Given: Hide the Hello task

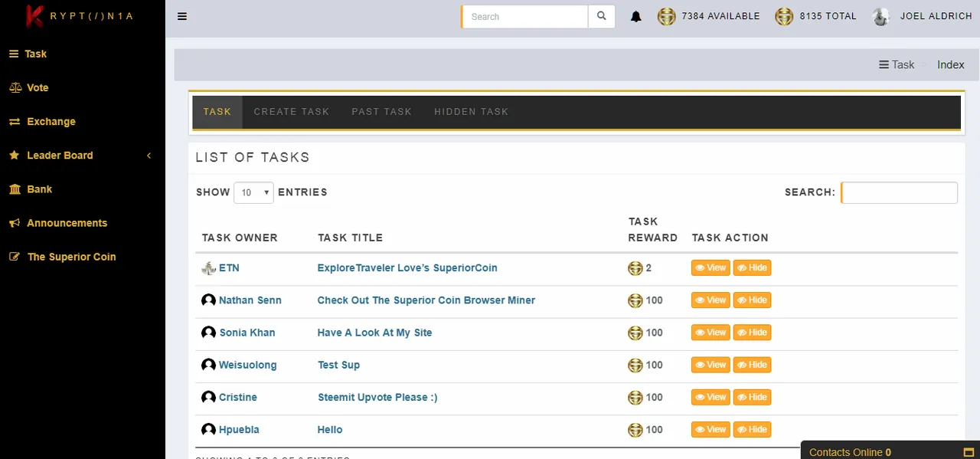Looking at the screenshot, I should click(752, 428).
